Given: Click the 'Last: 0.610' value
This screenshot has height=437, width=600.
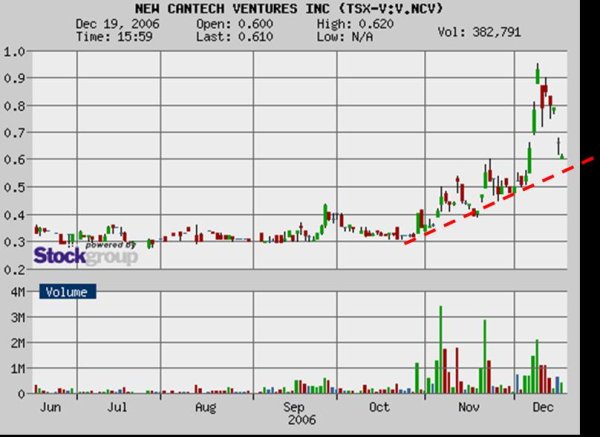Looking at the screenshot, I should [x=235, y=37].
